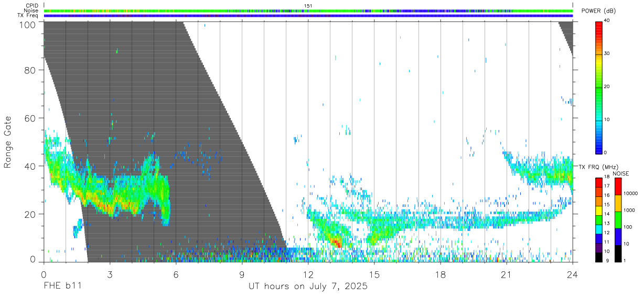644x297 pixels.
Task: Click the NOISE color scale bar
Action: tap(618, 220)
